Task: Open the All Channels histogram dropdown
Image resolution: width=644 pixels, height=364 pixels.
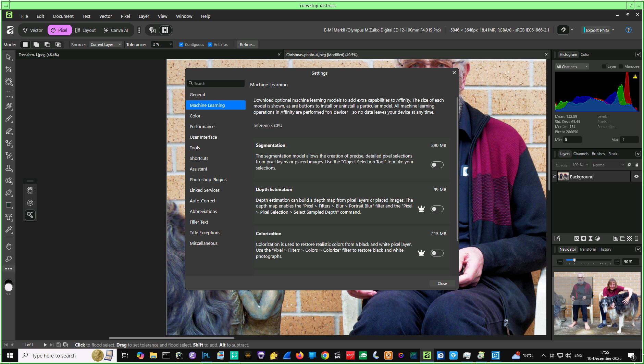Action: click(x=572, y=67)
